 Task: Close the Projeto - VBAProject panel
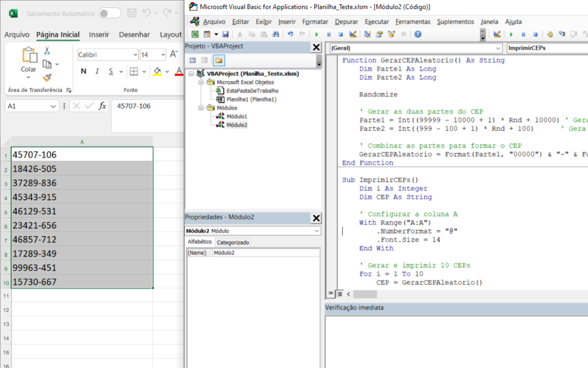coord(316,47)
